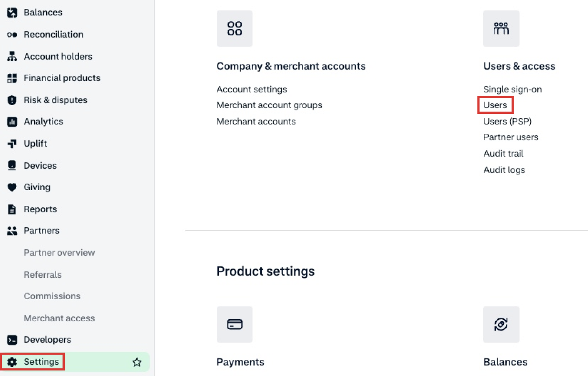Open Analytics from the sidebar
The width and height of the screenshot is (588, 376).
[43, 122]
